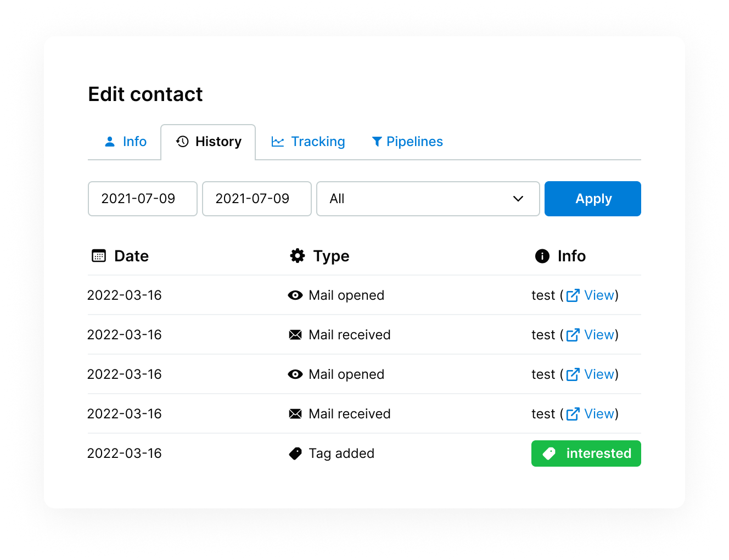Open the All filter dropdown
The height and width of the screenshot is (560, 729).
coord(428,199)
